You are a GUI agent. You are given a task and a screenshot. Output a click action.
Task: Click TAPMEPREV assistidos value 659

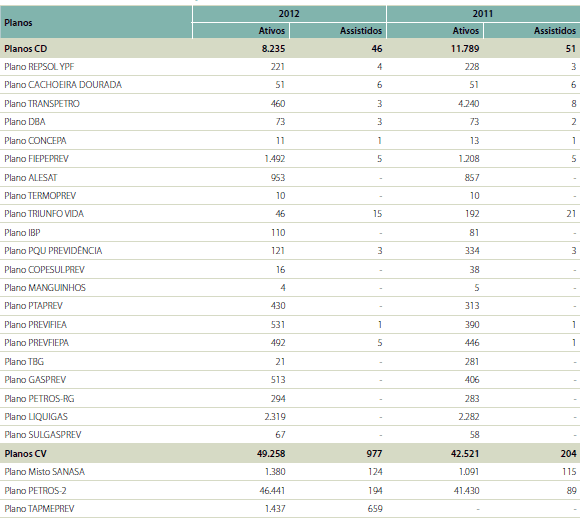375,509
